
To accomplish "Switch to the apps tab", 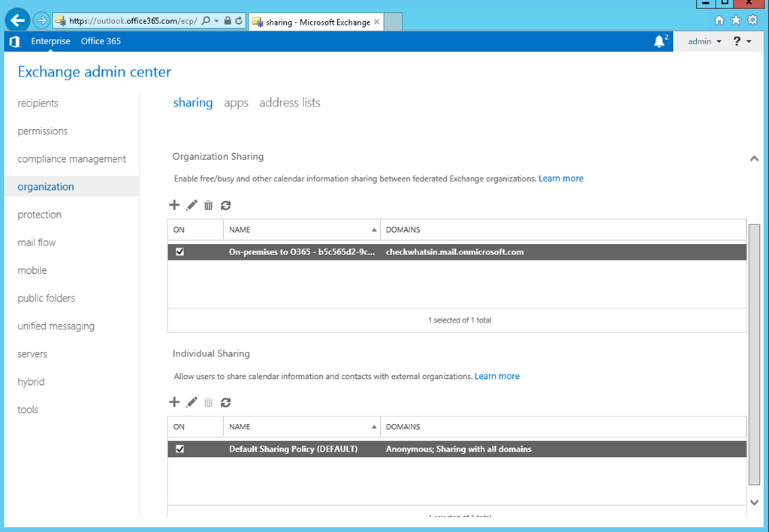I will (x=236, y=103).
